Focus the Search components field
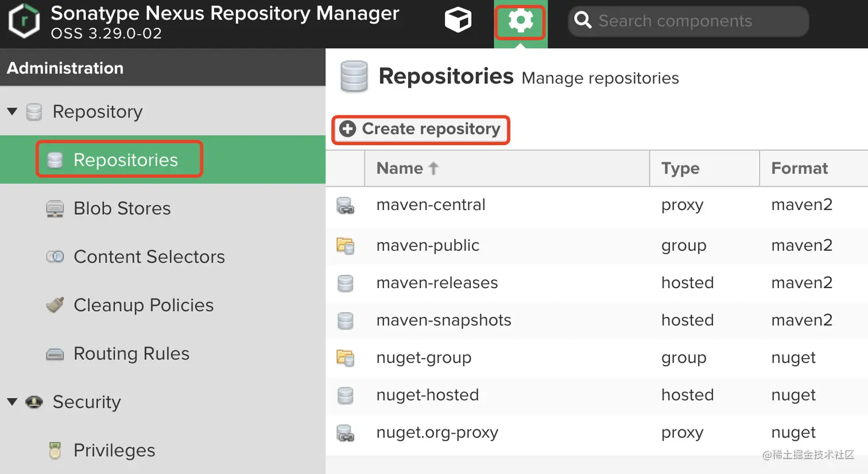The height and width of the screenshot is (474, 868). [688, 21]
